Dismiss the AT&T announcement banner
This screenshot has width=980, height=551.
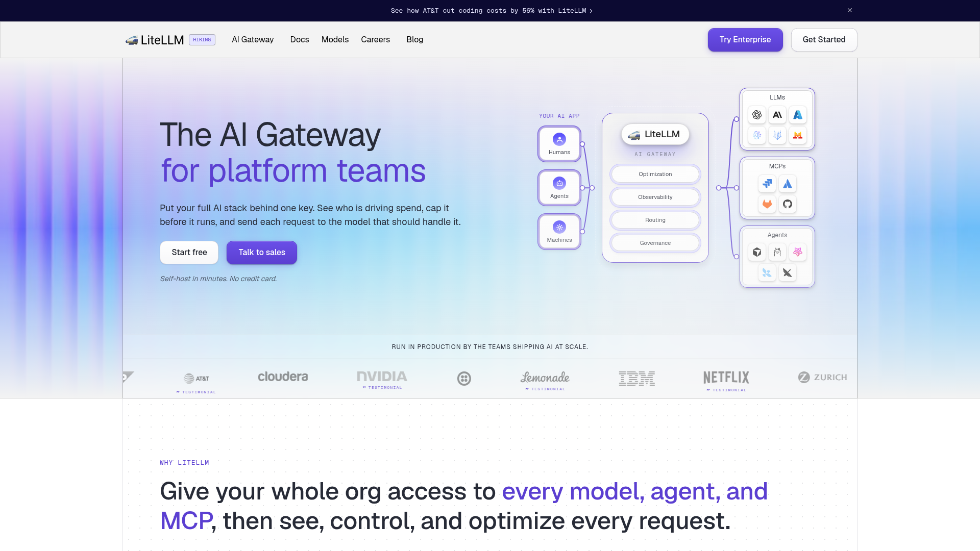850,10
